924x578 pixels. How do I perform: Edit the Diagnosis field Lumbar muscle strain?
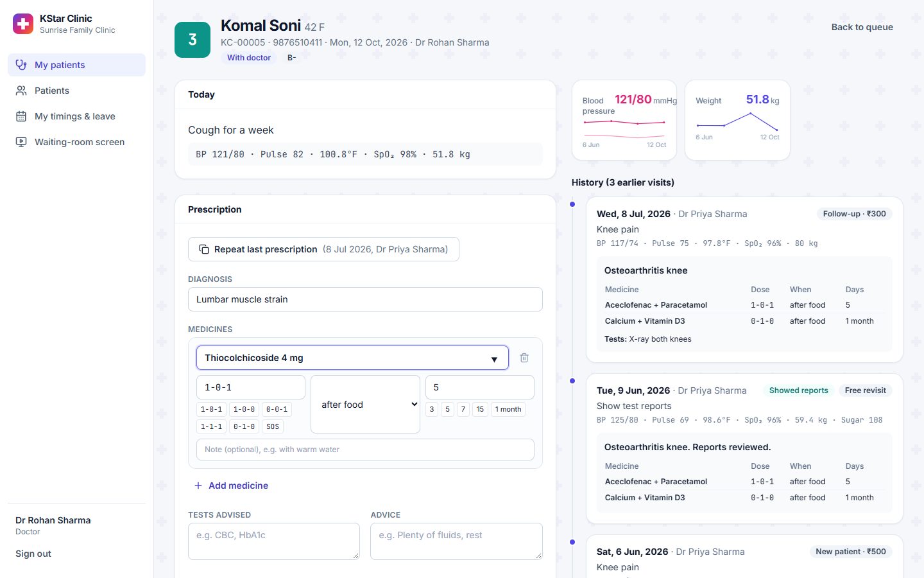pos(365,299)
